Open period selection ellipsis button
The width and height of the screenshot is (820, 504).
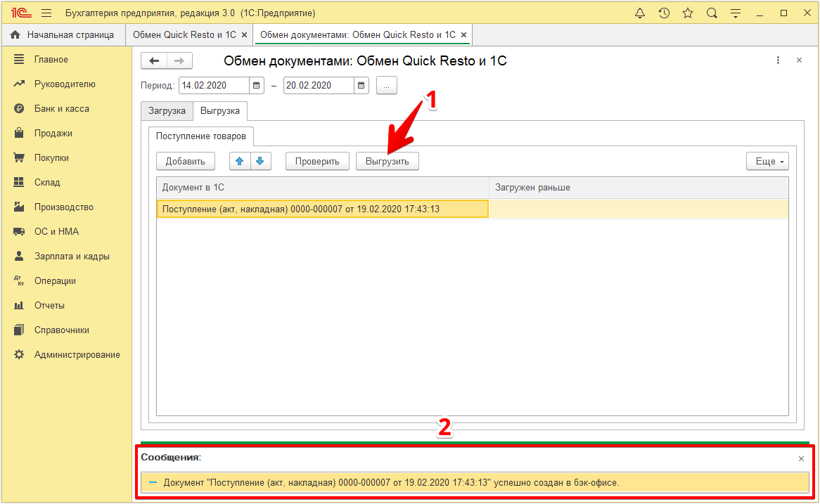coord(387,85)
